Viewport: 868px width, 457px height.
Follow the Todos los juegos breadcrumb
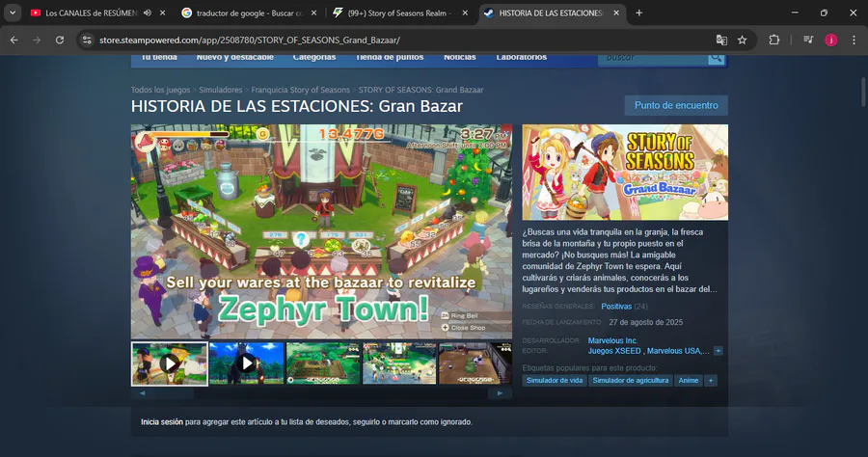[160, 90]
